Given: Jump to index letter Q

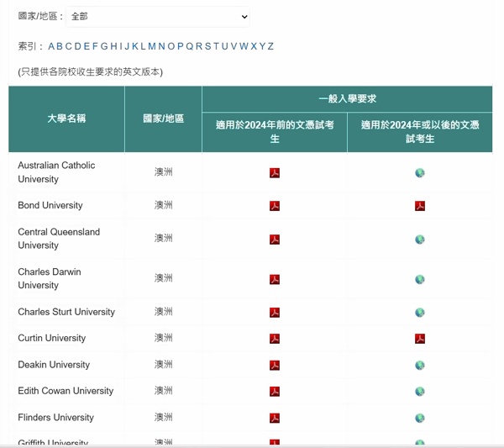Looking at the screenshot, I should click(x=190, y=46).
